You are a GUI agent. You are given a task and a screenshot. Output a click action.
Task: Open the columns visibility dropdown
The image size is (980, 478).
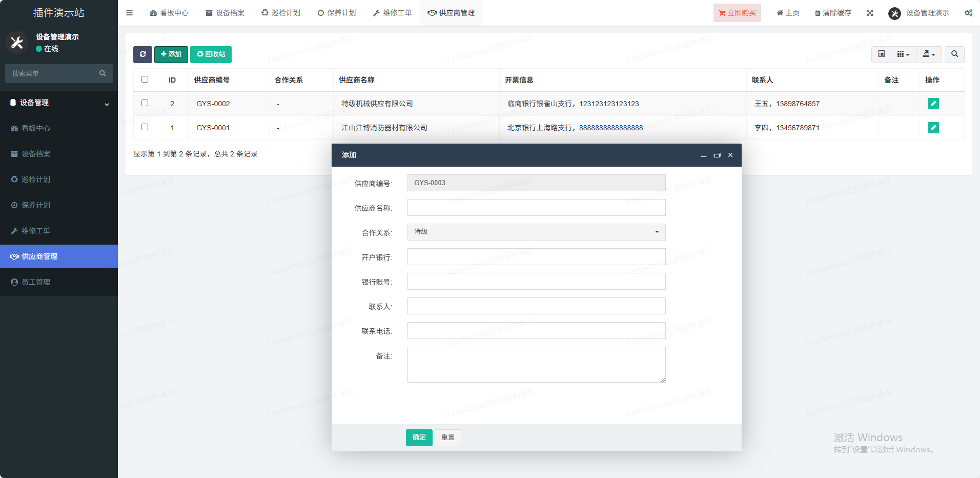click(903, 54)
